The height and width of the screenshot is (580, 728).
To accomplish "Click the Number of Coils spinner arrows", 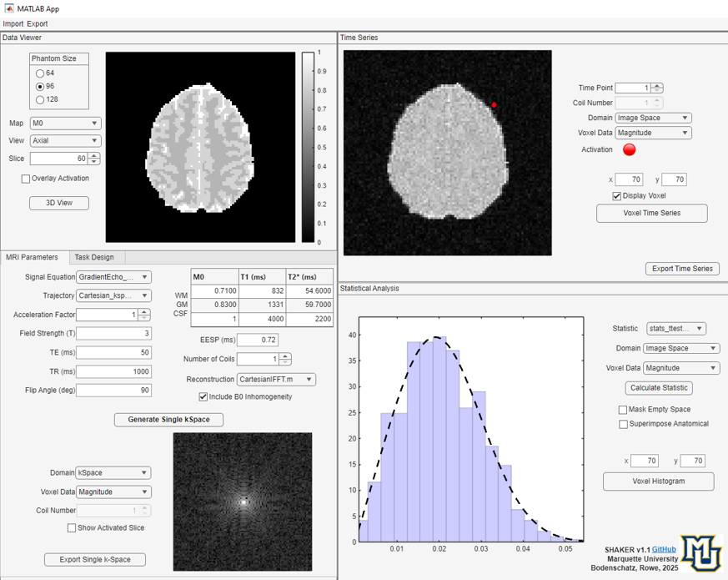I will pyautogui.click(x=285, y=359).
